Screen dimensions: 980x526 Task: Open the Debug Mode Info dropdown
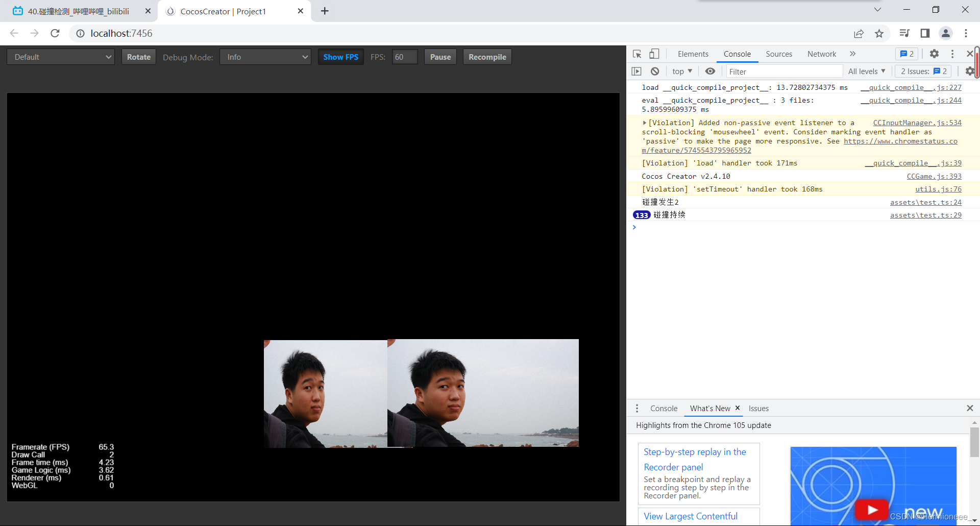pos(265,57)
